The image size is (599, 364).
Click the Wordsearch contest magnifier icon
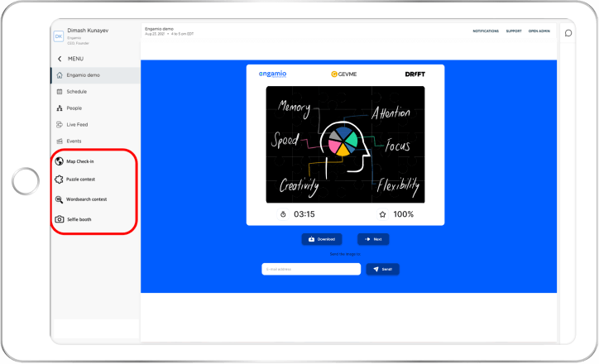click(59, 199)
